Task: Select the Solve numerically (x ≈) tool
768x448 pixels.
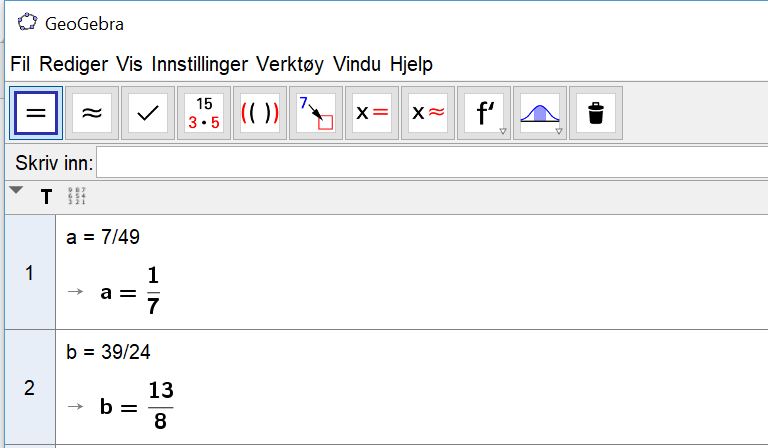Action: pyautogui.click(x=428, y=113)
